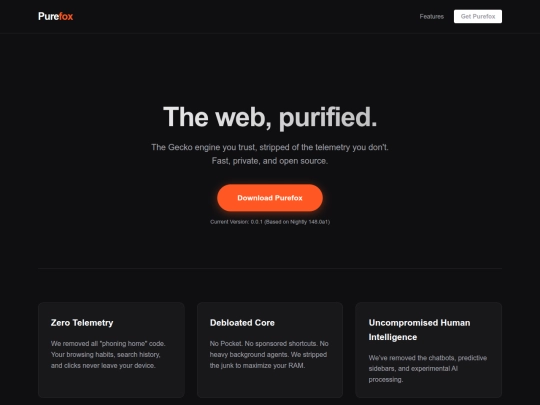
Task: Select the Debloated Core card heading
Action: click(x=242, y=323)
